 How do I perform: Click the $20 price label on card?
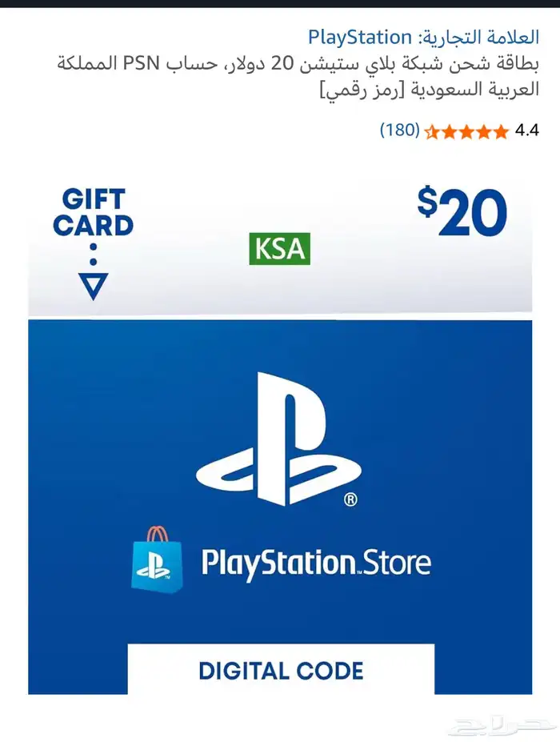pos(462,211)
